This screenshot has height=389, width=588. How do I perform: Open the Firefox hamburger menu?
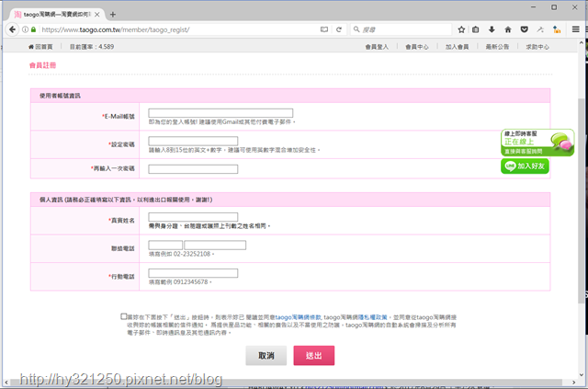[576, 29]
